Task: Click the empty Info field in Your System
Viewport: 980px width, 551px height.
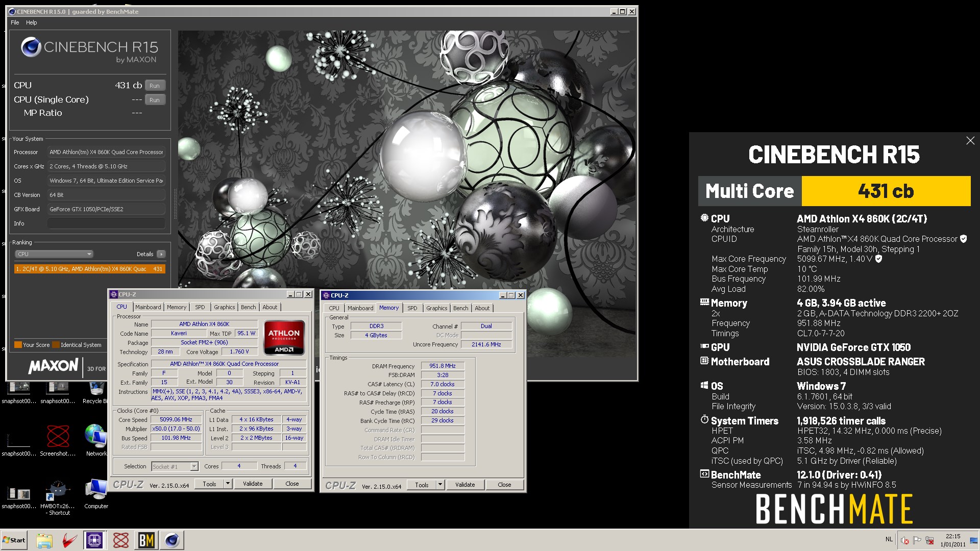Action: tap(106, 223)
